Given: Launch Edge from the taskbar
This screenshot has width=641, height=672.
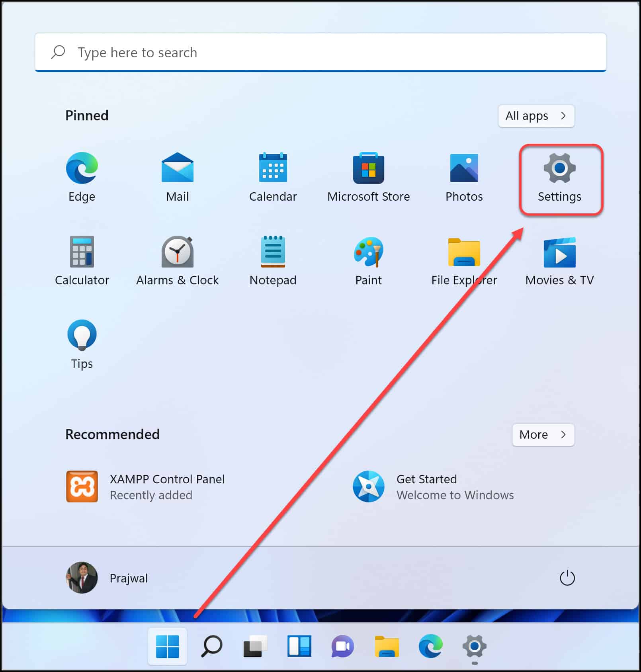Looking at the screenshot, I should [x=430, y=646].
